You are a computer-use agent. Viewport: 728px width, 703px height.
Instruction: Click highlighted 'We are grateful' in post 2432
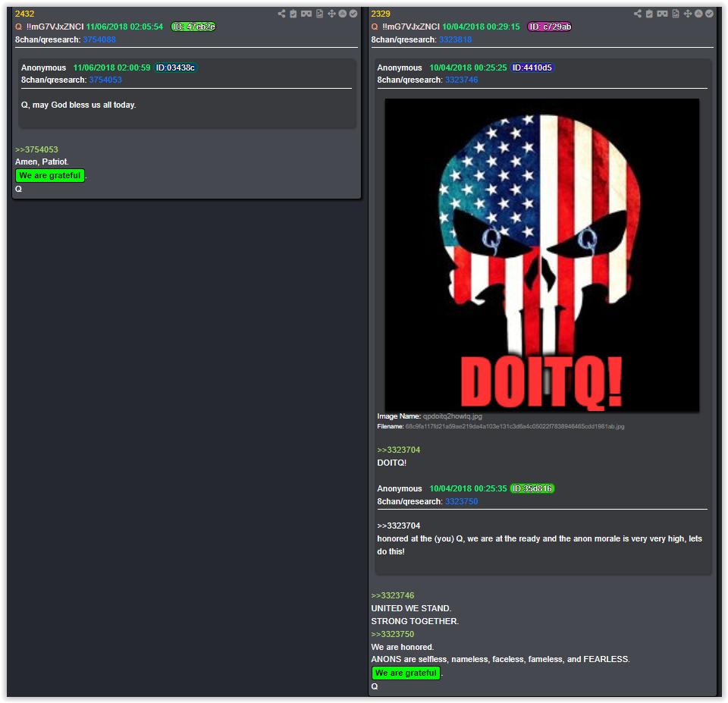click(50, 175)
